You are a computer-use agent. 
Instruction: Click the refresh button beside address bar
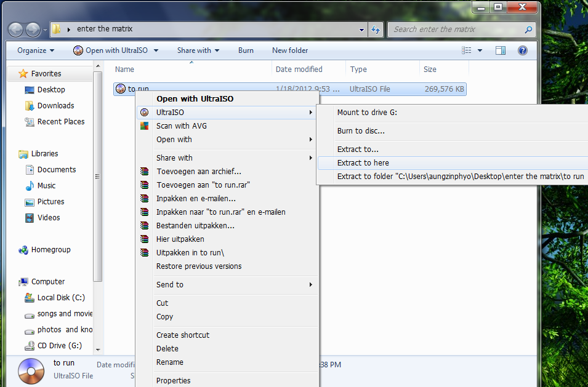376,30
